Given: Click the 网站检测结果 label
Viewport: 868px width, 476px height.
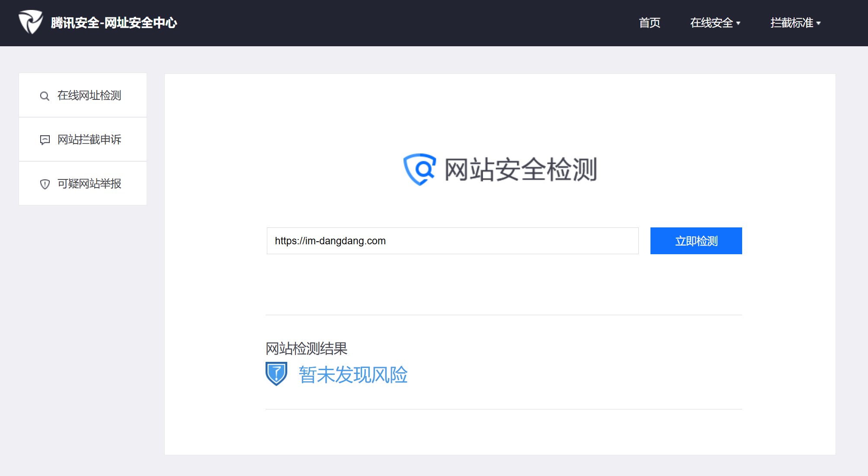Looking at the screenshot, I should tap(306, 348).
